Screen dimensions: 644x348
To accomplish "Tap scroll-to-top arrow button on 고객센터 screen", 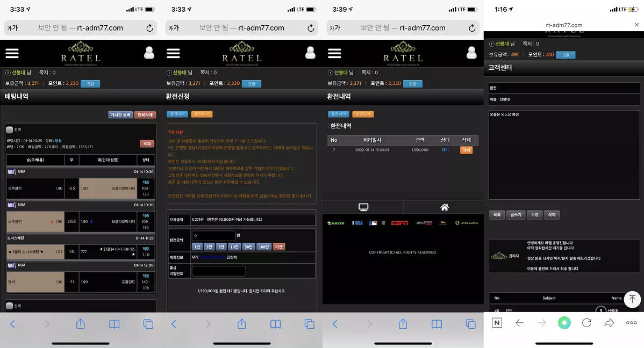I will point(632,299).
